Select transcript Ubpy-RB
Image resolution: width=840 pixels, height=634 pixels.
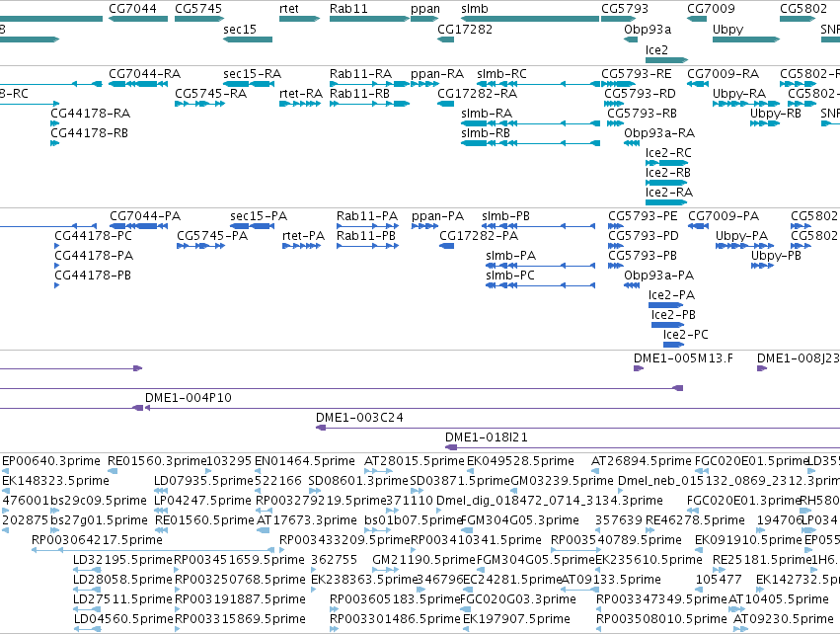tap(765, 123)
